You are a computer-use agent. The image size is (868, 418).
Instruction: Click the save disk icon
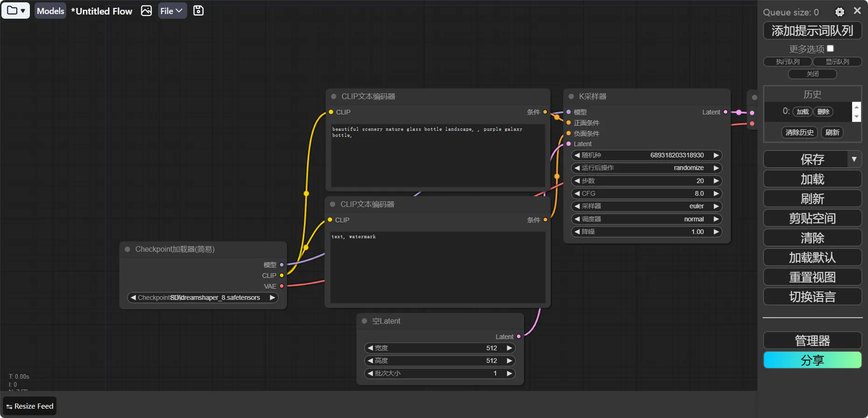[x=198, y=11]
